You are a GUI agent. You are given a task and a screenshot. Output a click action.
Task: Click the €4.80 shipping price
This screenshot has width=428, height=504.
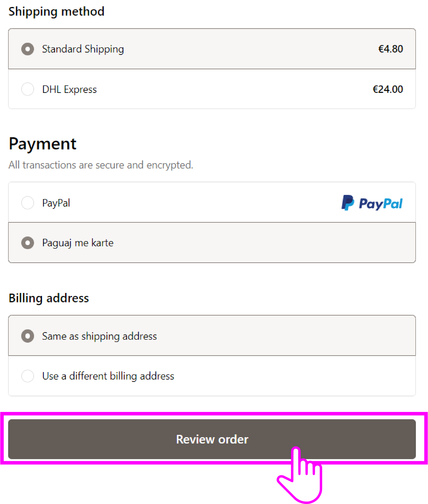(x=390, y=49)
